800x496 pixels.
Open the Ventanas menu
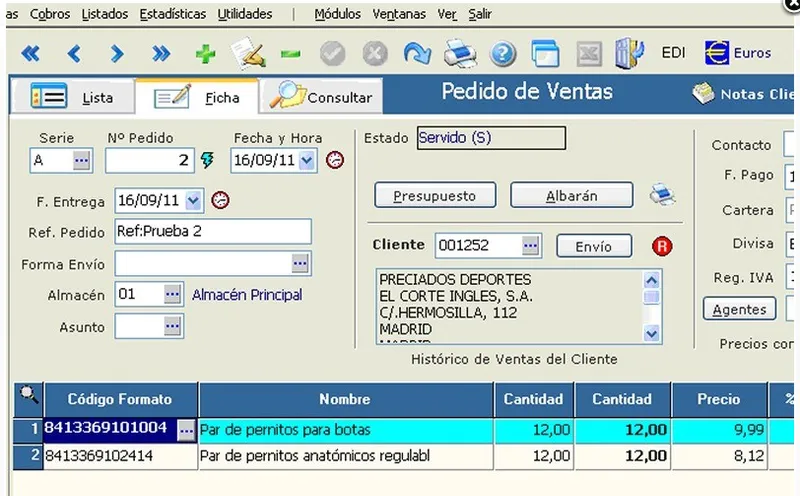(399, 14)
